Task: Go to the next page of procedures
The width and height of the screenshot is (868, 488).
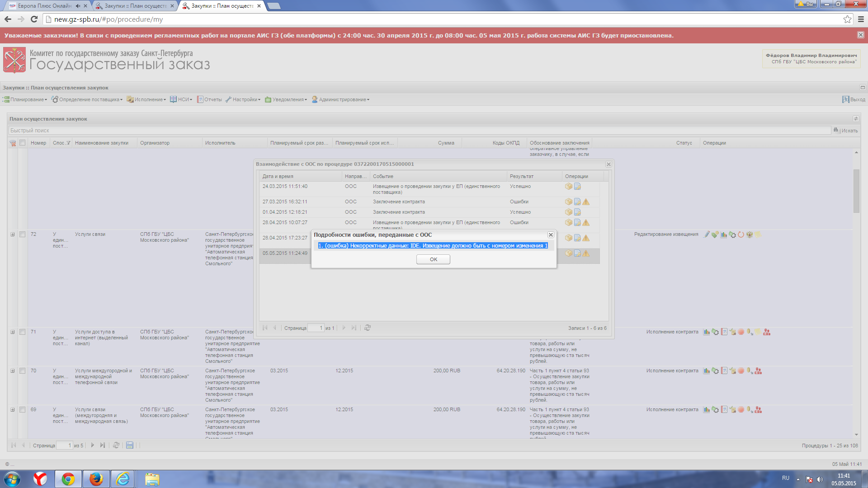Action: 92,446
